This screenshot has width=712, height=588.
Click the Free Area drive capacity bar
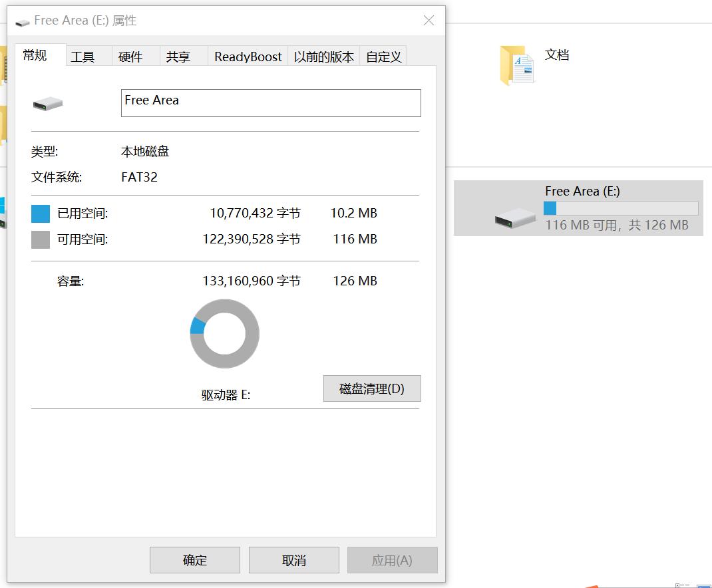point(620,208)
